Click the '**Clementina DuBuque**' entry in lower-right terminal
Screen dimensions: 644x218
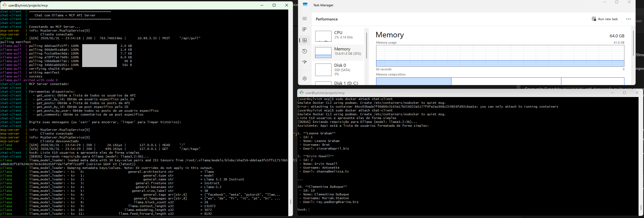(x=326, y=187)
